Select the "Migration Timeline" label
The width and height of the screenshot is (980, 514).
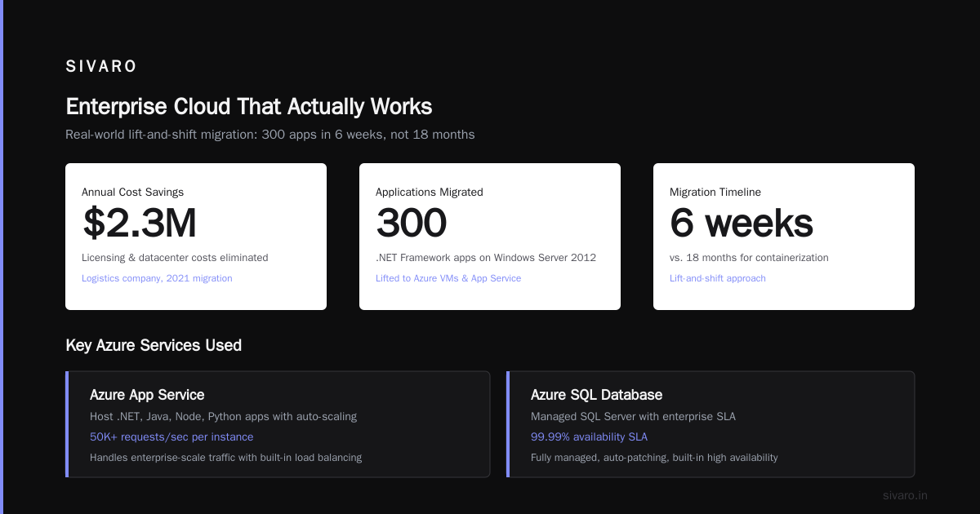pos(715,193)
